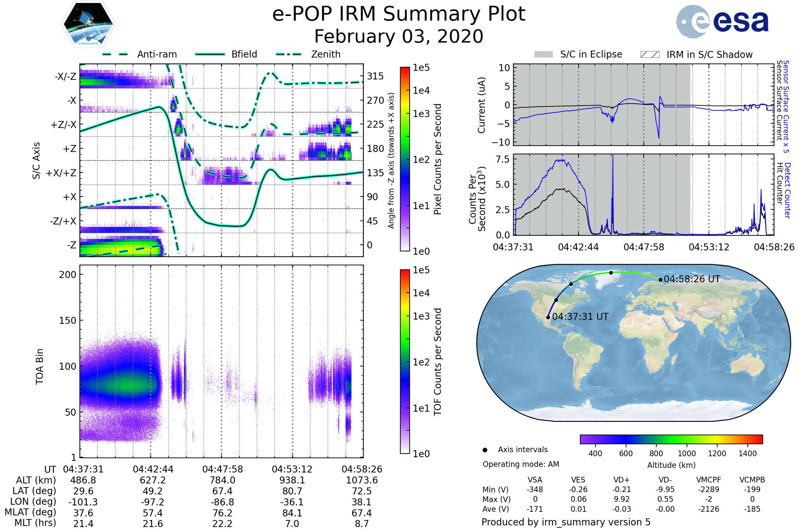Click the Detect Counter blue axis label
The image size is (798, 532).
(787, 190)
